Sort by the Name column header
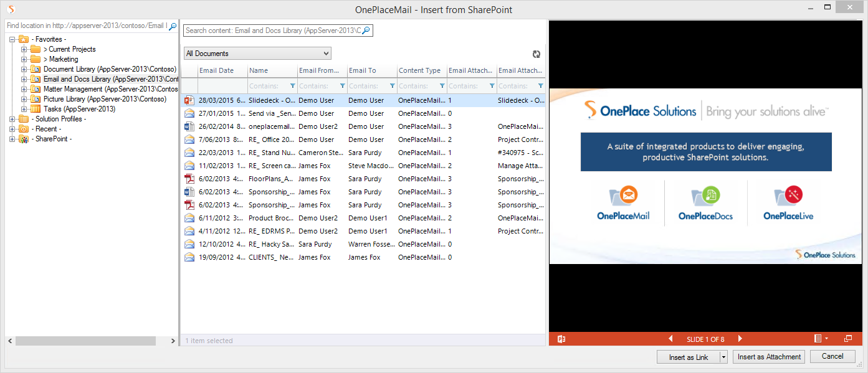The width and height of the screenshot is (868, 373). point(272,70)
